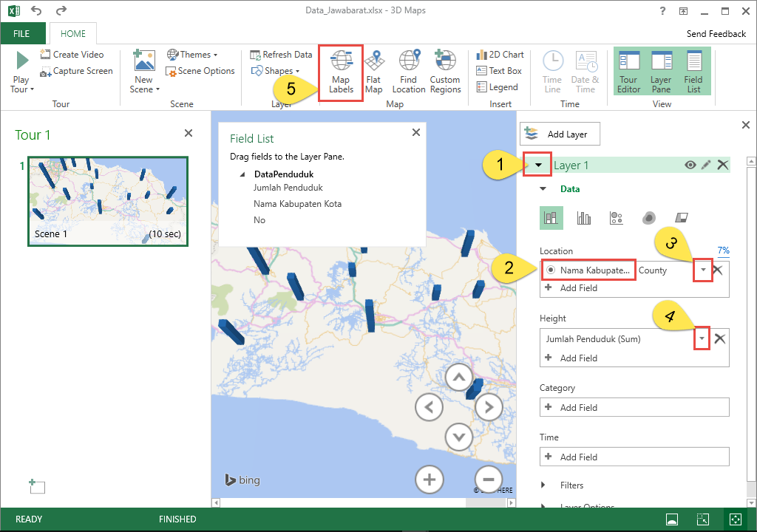
Task: Open the County geography dropdown
Action: click(702, 270)
